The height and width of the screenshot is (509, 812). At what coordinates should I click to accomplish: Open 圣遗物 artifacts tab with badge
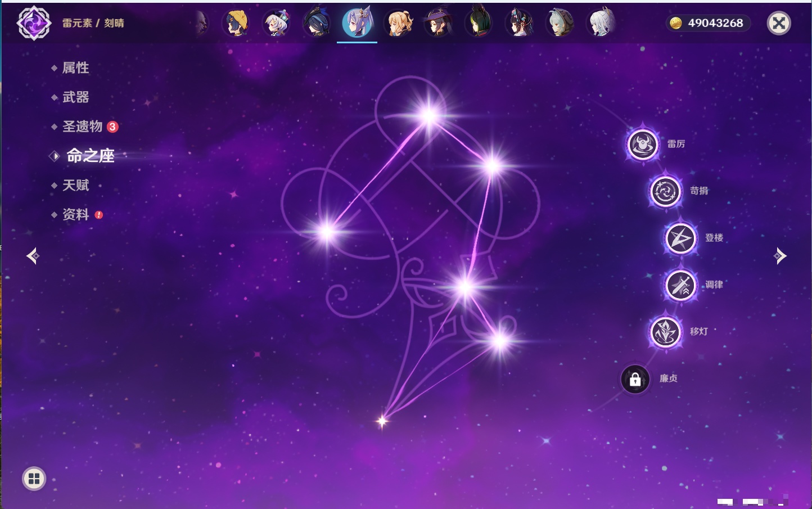pyautogui.click(x=83, y=127)
